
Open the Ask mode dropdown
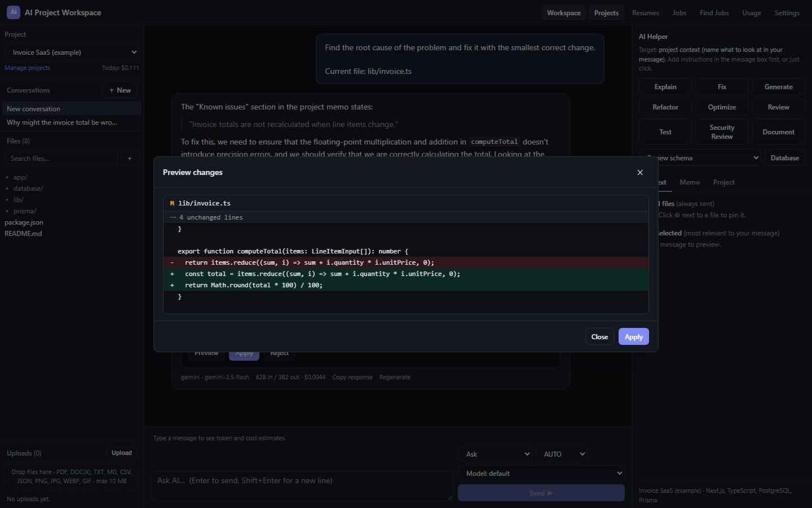[496, 454]
